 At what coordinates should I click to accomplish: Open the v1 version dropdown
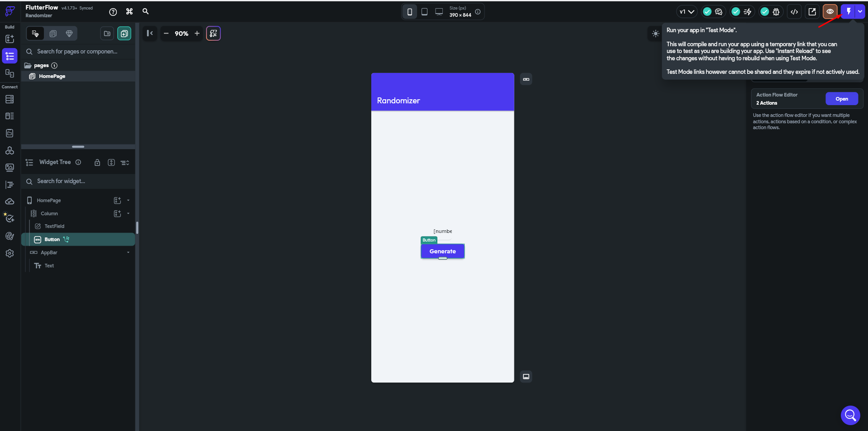pyautogui.click(x=686, y=11)
